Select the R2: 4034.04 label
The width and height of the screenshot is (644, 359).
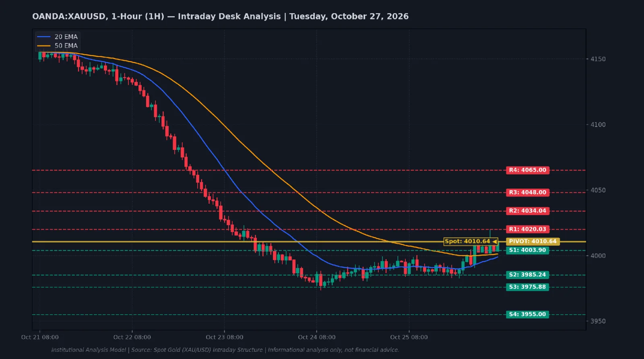(527, 211)
